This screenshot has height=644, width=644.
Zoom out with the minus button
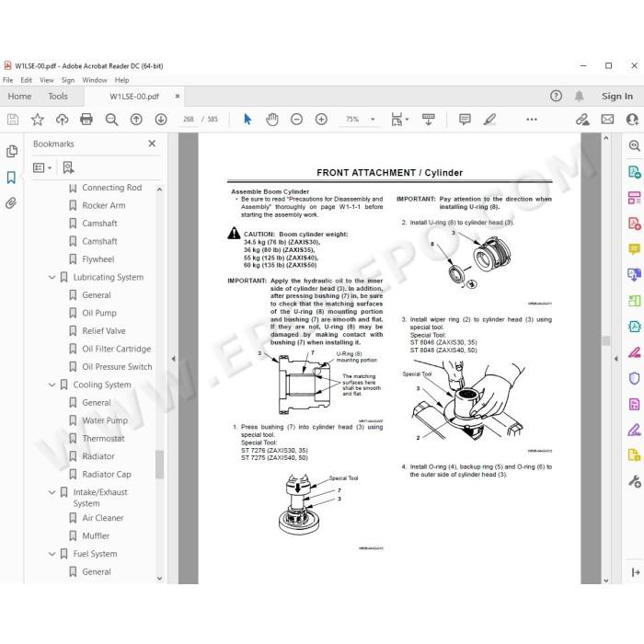[296, 120]
